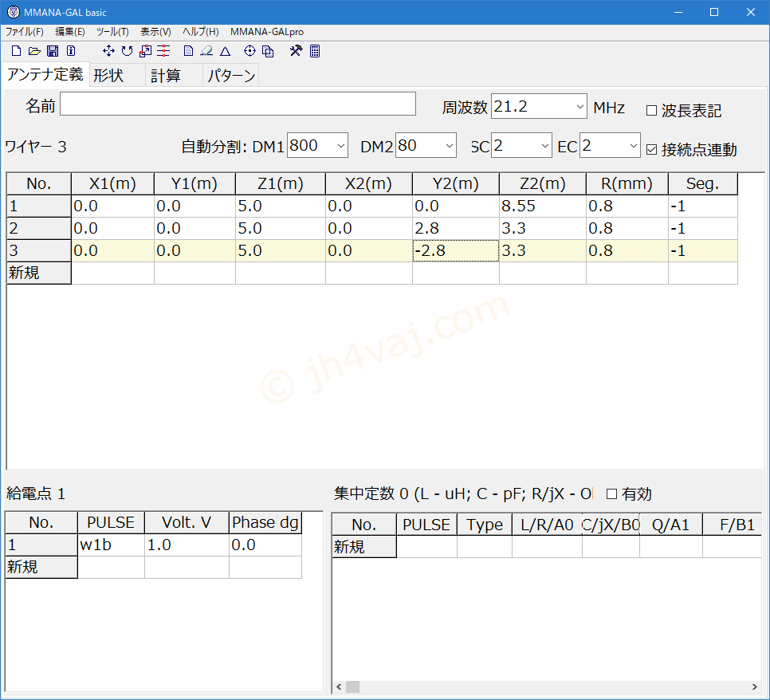Click the Rotate arrow icon
This screenshot has width=770, height=700.
[x=128, y=50]
